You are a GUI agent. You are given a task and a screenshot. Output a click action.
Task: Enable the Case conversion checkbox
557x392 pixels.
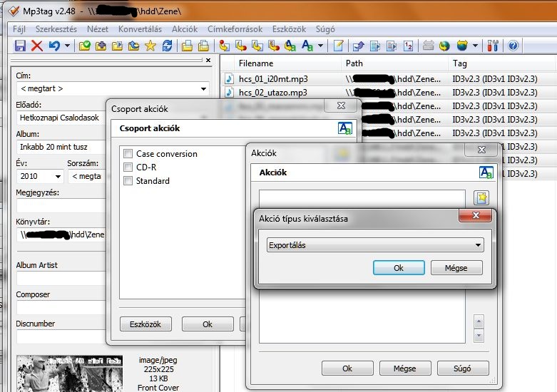(x=128, y=154)
